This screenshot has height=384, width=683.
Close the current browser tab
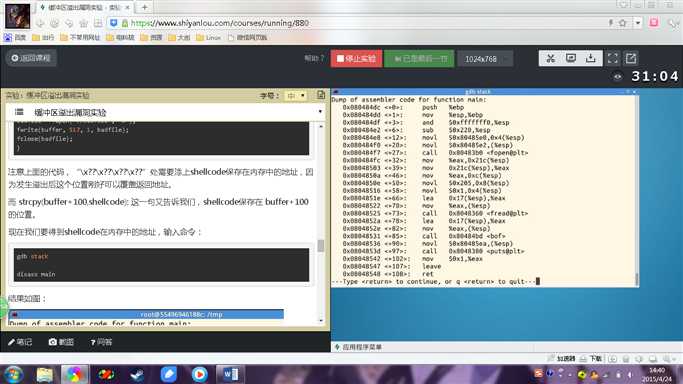128,7
